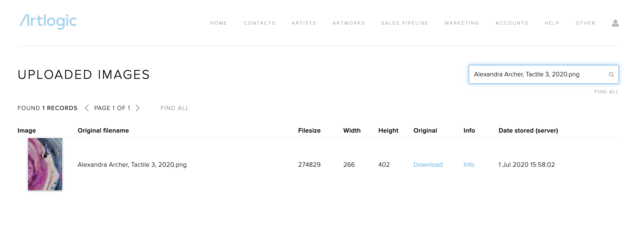Viewport: 644px width, 226px height.
Task: Click the Artlogic logo
Action: [x=48, y=21]
